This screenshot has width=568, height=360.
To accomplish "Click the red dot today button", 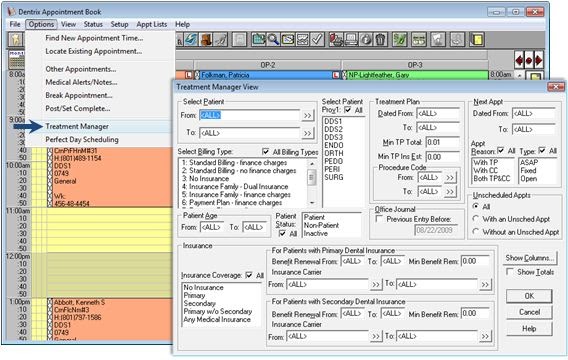I will tap(529, 60).
